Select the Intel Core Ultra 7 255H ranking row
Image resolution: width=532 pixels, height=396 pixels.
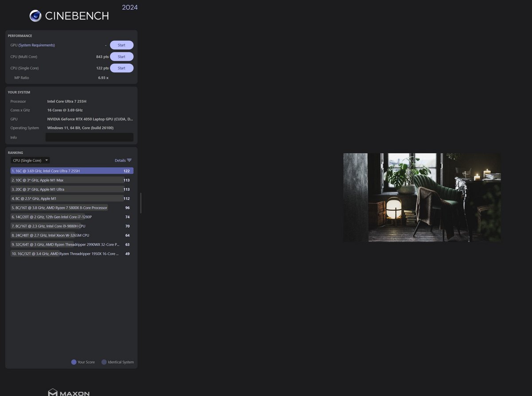71,171
